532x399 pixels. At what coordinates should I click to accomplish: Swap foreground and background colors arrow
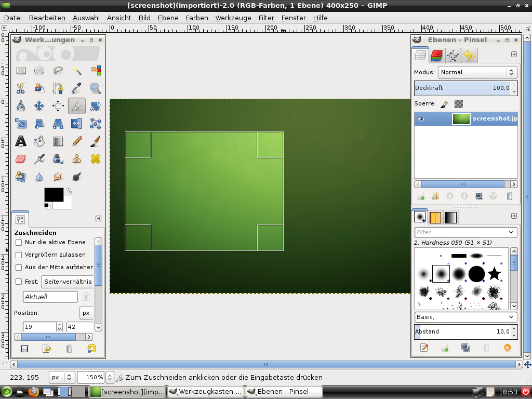coord(69,191)
